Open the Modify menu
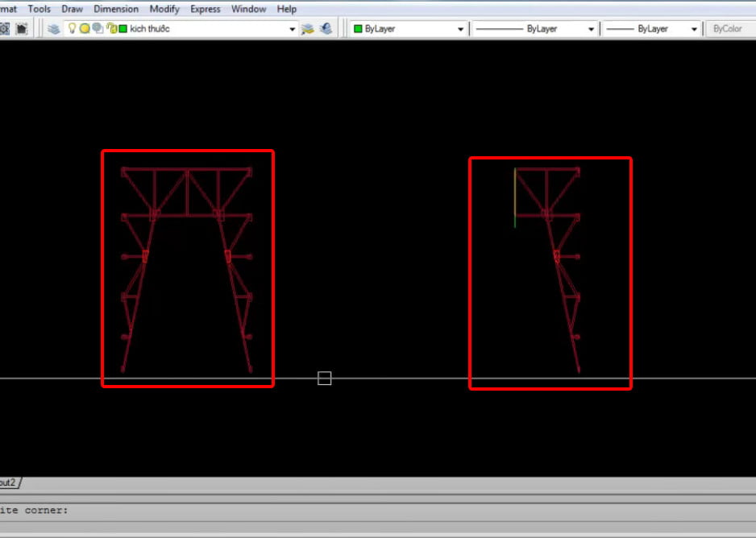Viewport: 756px width, 538px height. (164, 9)
